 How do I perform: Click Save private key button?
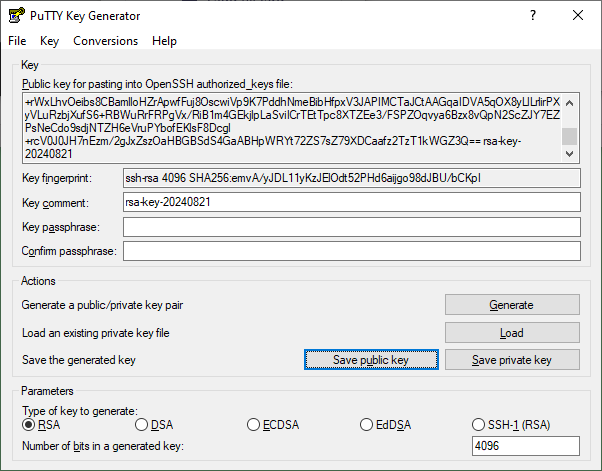[512, 360]
